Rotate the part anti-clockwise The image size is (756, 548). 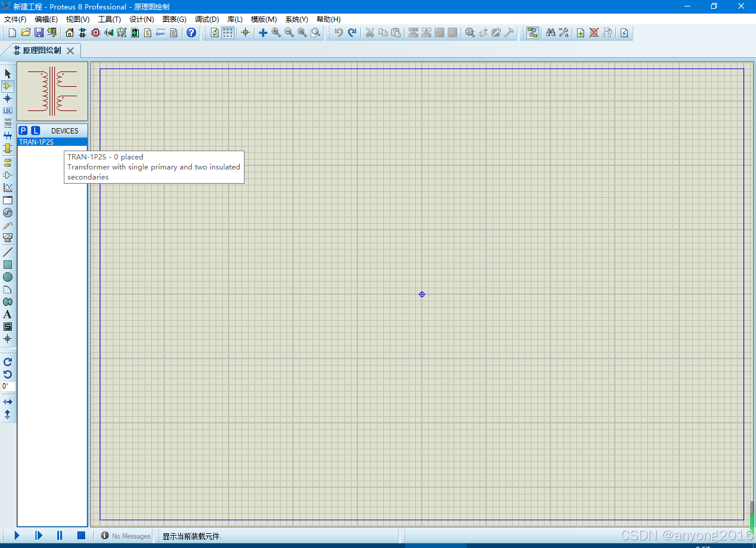pyautogui.click(x=8, y=374)
